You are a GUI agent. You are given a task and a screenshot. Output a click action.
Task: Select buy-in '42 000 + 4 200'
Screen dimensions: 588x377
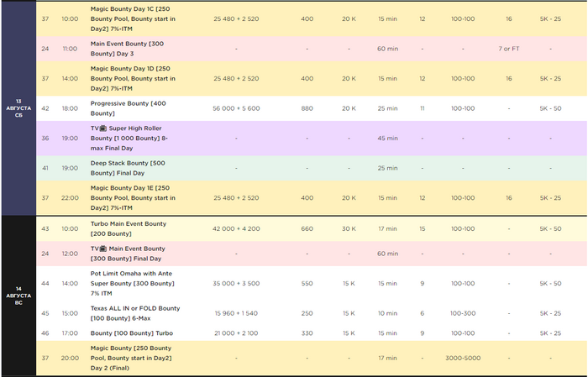pos(236,228)
